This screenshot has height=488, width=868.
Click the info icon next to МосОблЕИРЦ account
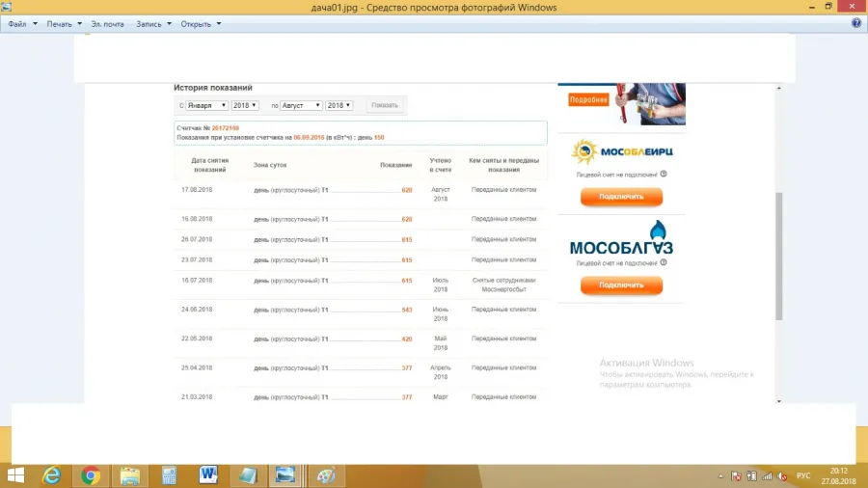[664, 174]
